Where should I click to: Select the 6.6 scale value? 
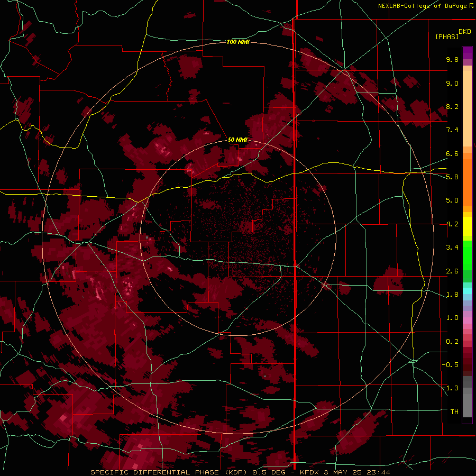point(452,153)
